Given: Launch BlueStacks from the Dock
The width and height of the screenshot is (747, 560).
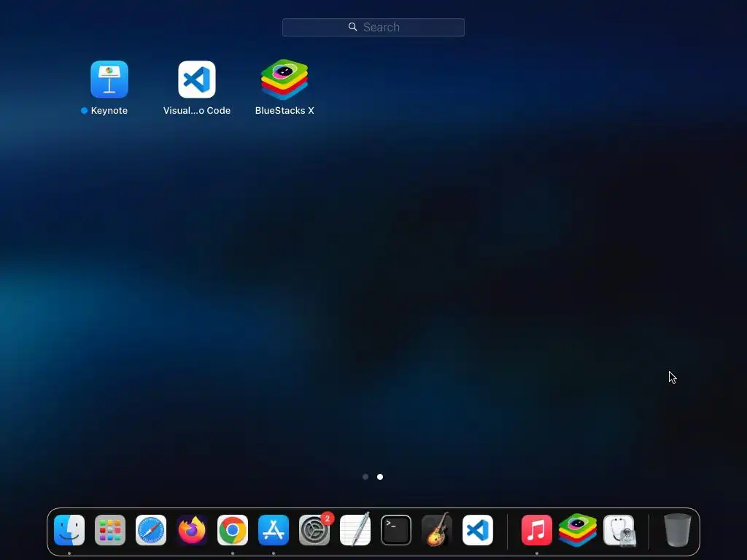Looking at the screenshot, I should point(578,530).
